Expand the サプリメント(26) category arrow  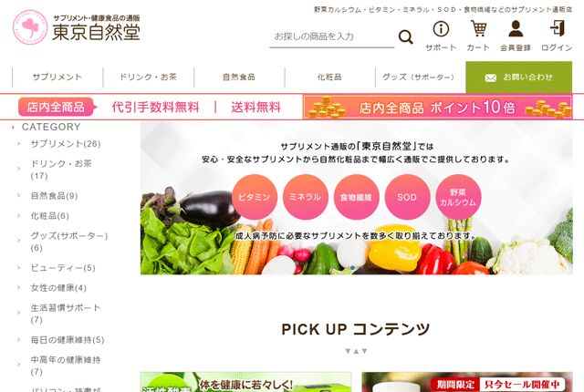[18, 143]
